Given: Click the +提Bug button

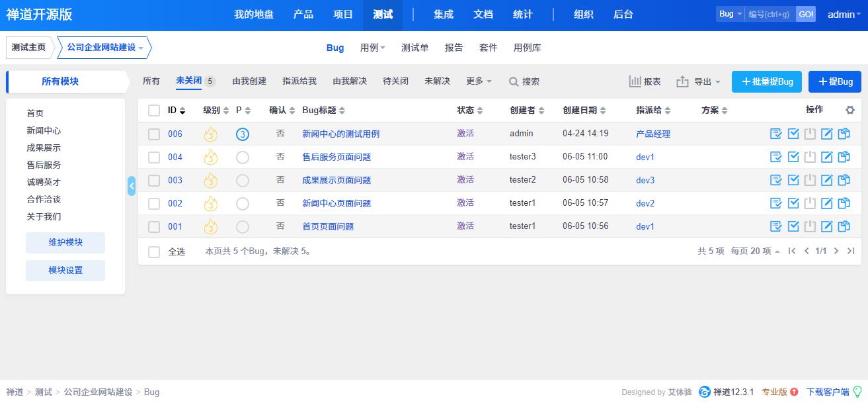Looking at the screenshot, I should pyautogui.click(x=834, y=81).
